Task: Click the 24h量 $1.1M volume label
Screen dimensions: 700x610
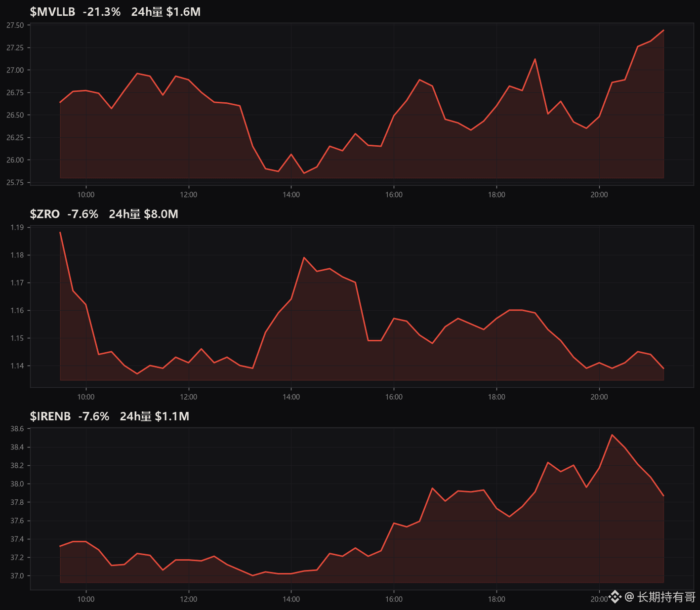Action: click(155, 416)
